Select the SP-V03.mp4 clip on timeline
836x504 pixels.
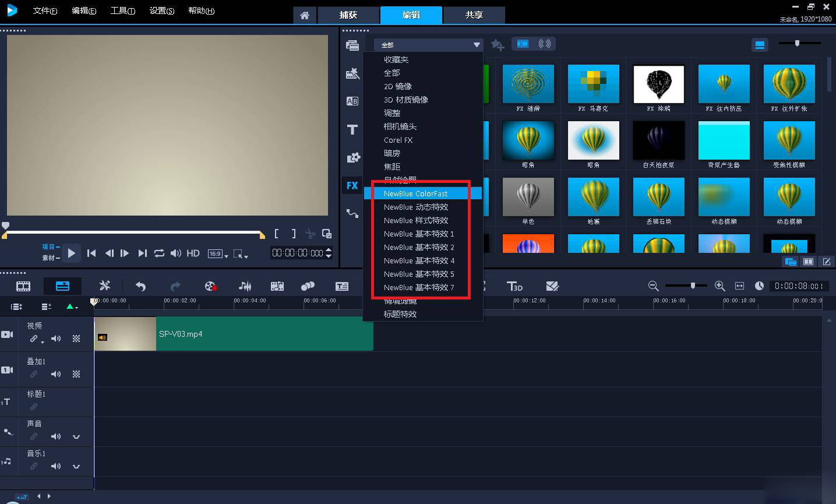(234, 334)
